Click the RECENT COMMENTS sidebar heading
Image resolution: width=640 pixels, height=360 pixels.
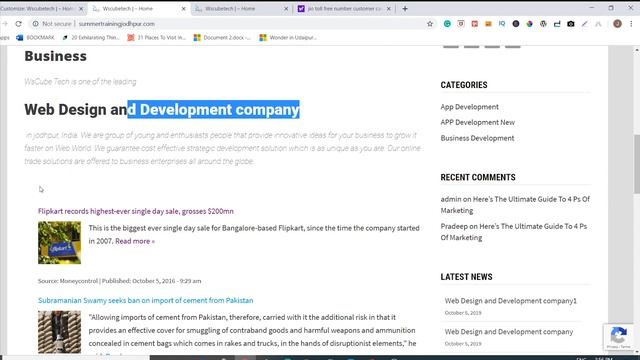pos(478,178)
